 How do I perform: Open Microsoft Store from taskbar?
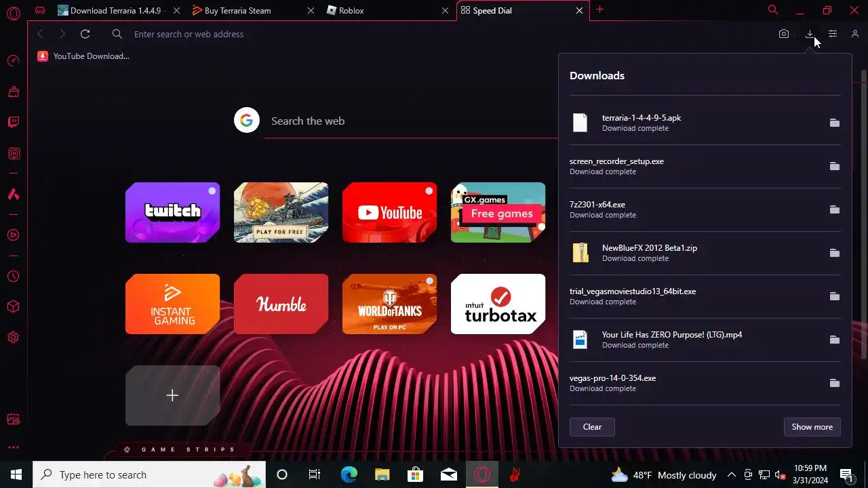click(x=416, y=474)
